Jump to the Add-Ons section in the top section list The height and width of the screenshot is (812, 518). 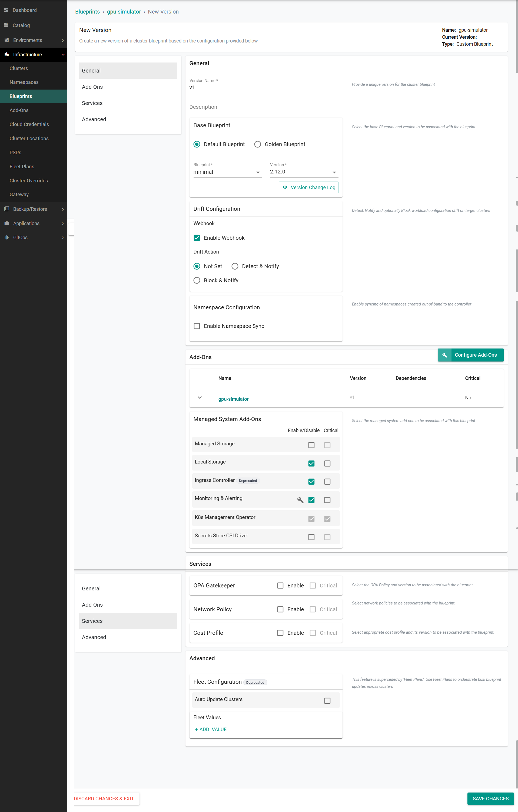click(128, 87)
